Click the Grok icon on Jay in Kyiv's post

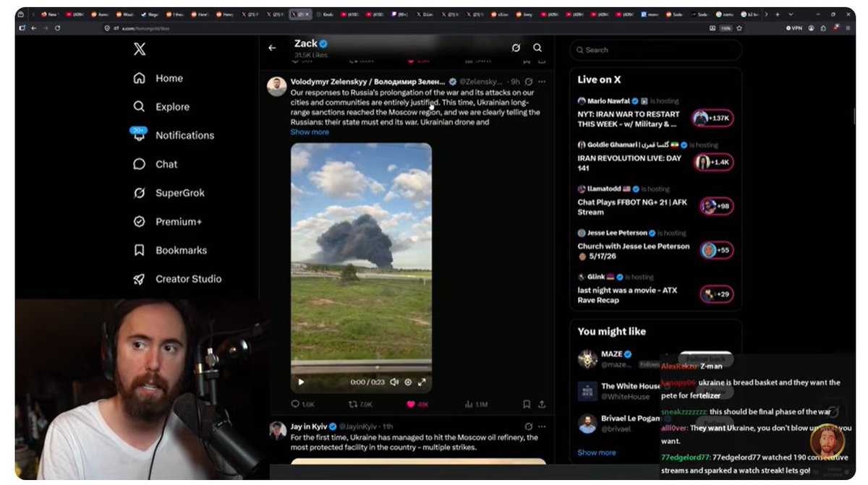tap(529, 426)
